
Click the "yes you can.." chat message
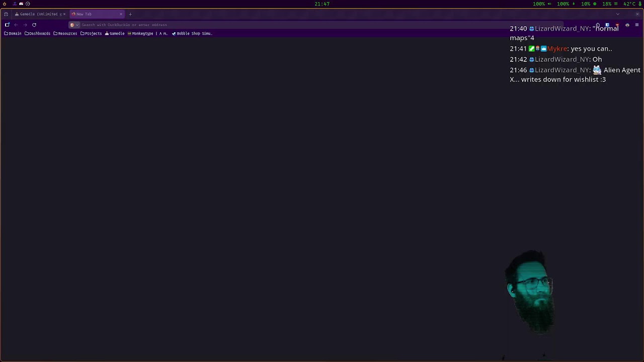(591, 49)
